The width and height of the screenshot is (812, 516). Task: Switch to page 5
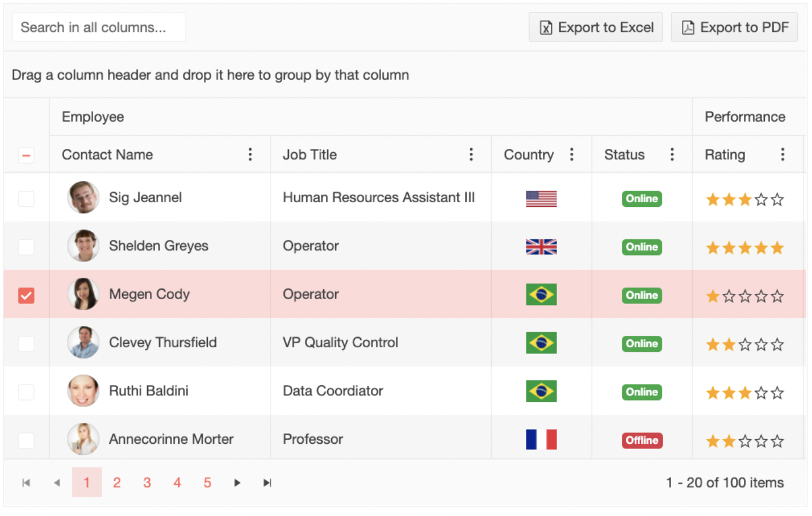point(207,483)
